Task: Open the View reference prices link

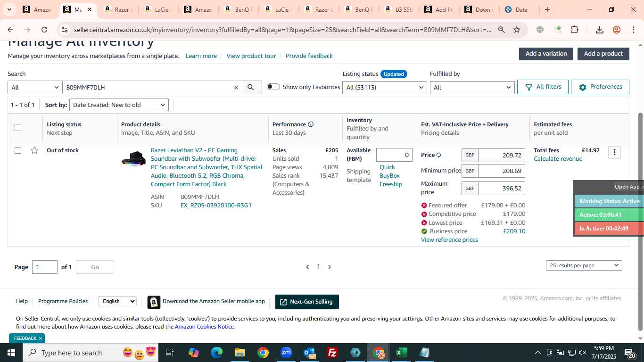Action: click(x=449, y=240)
